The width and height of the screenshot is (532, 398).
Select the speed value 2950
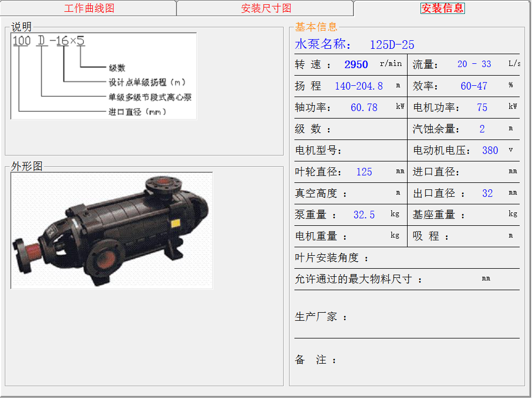coord(356,64)
